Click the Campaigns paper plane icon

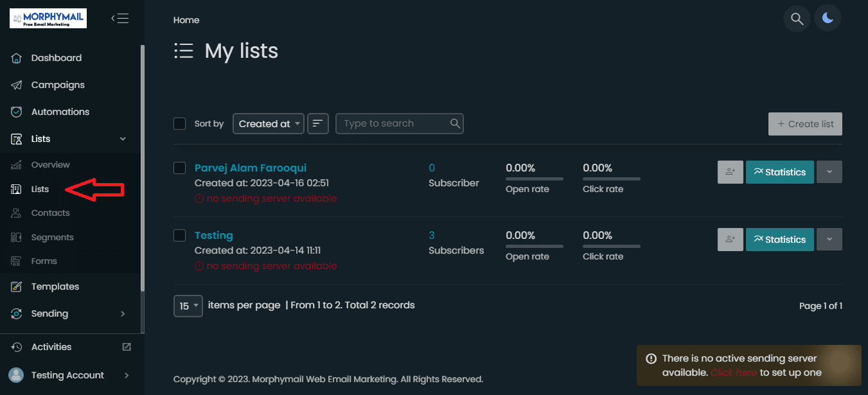[17, 85]
